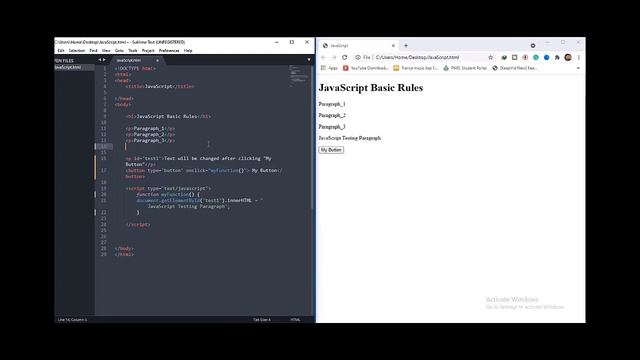
Task: Open the YouTube Download bookmark
Action: pyautogui.click(x=365, y=68)
